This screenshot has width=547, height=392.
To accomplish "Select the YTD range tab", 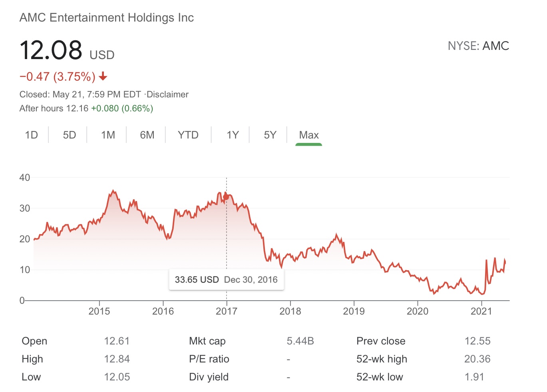I will (188, 135).
